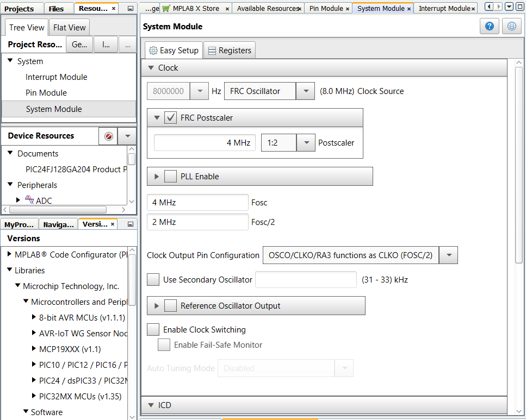Image resolution: width=526 pixels, height=420 pixels.
Task: Open the 1:2 Postscaler dropdown
Action: point(306,143)
